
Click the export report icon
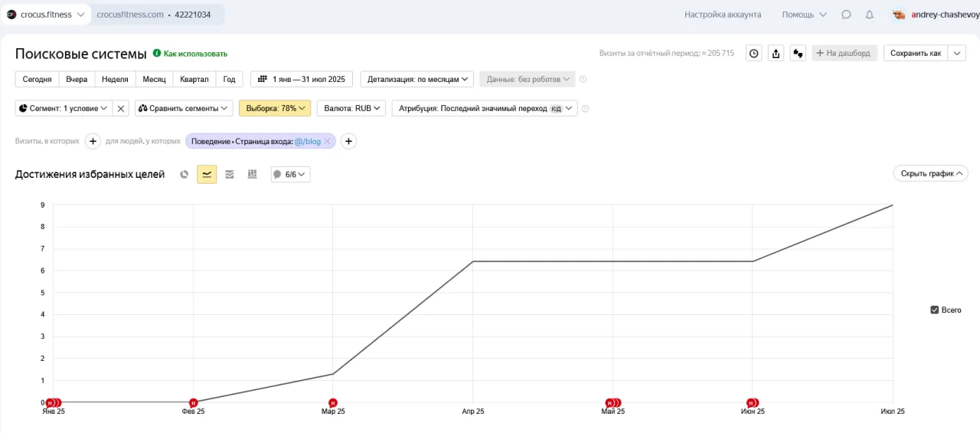[x=776, y=54]
